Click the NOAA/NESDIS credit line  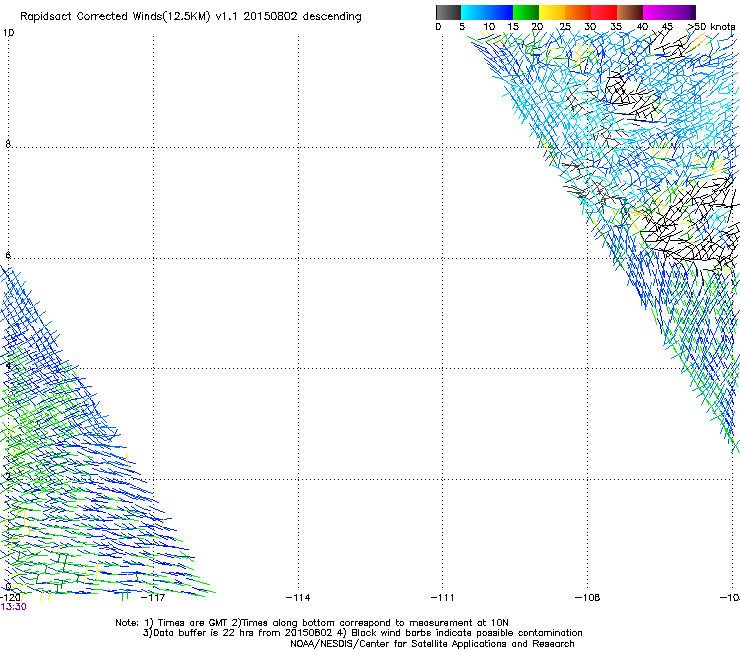pos(432,644)
